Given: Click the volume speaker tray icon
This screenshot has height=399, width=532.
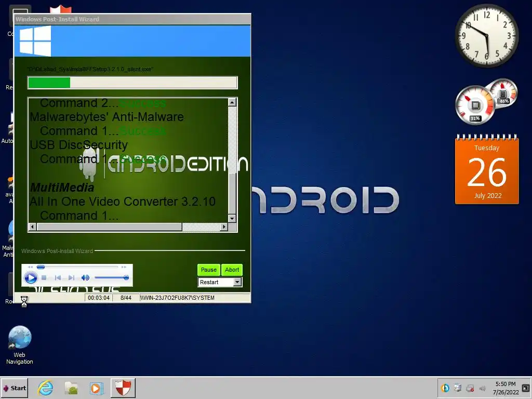Looking at the screenshot, I should coord(482,388).
